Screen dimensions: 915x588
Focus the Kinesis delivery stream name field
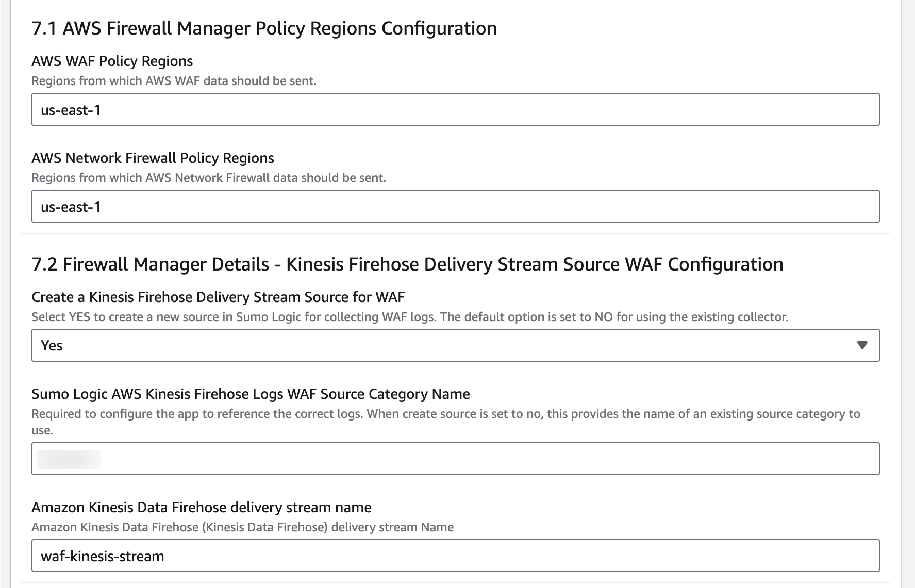(454, 556)
